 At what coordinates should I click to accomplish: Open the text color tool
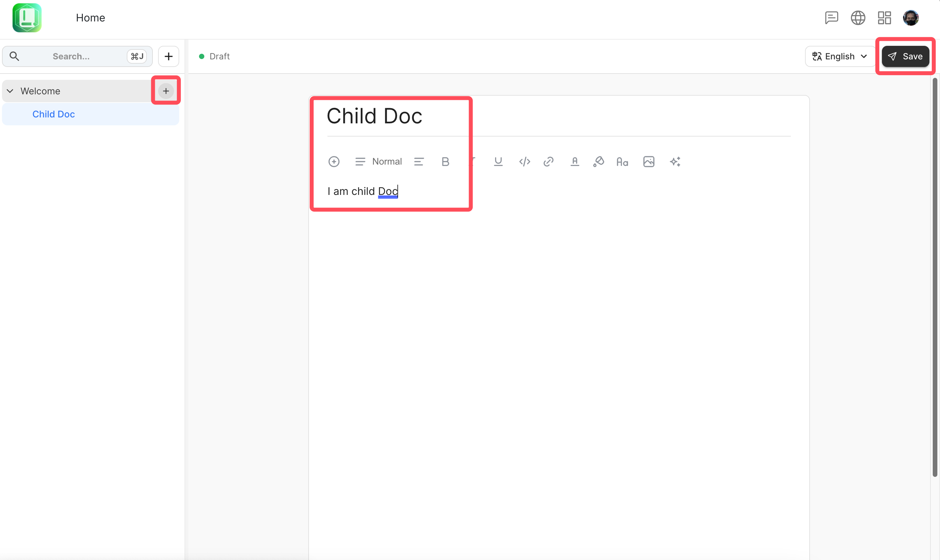[574, 162]
